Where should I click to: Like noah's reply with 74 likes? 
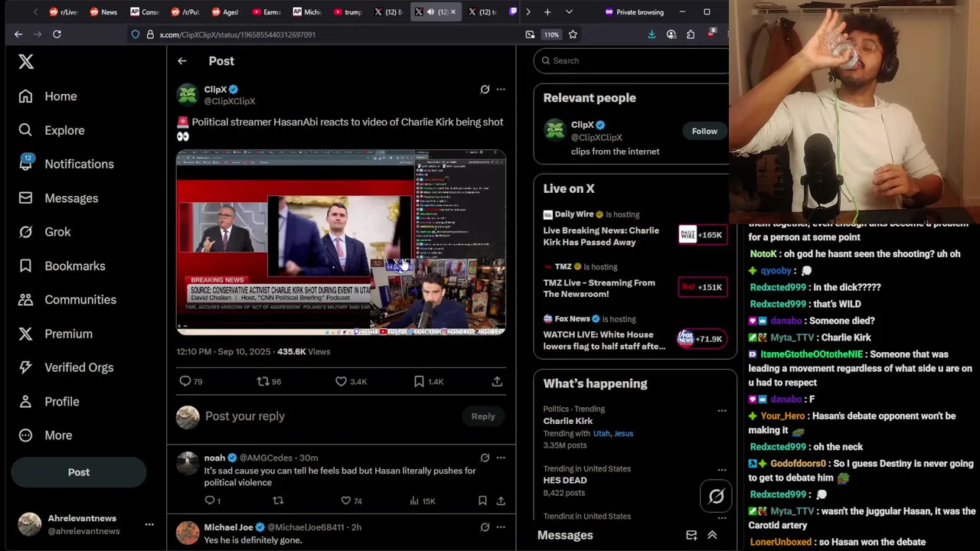(351, 500)
